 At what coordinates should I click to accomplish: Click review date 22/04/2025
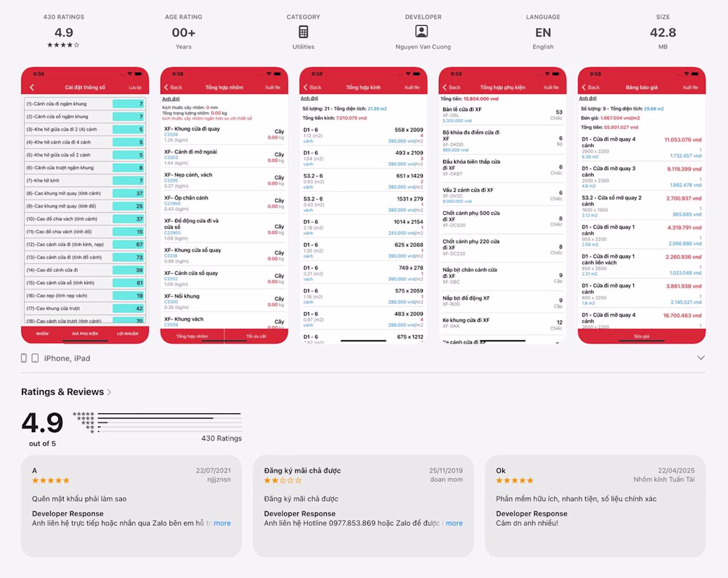[676, 470]
